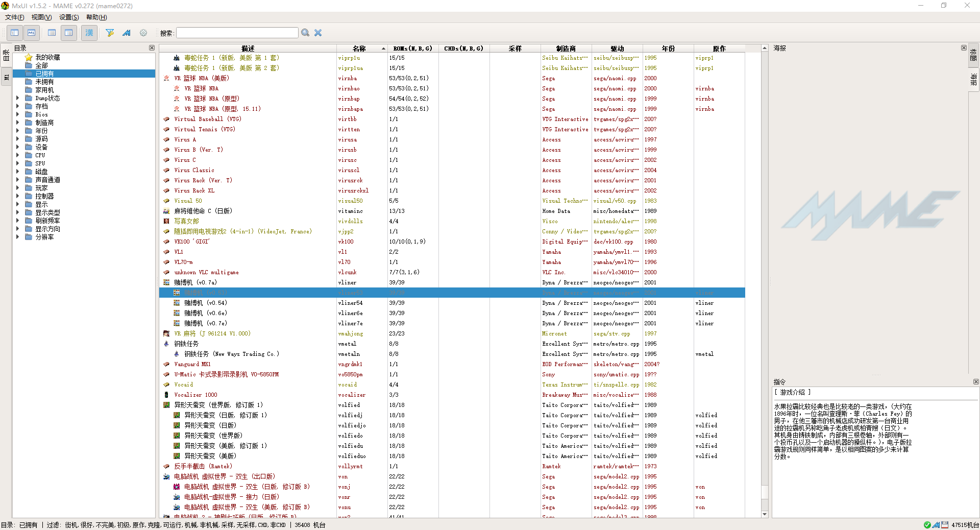Focus the 搜索 search input field

point(237,33)
